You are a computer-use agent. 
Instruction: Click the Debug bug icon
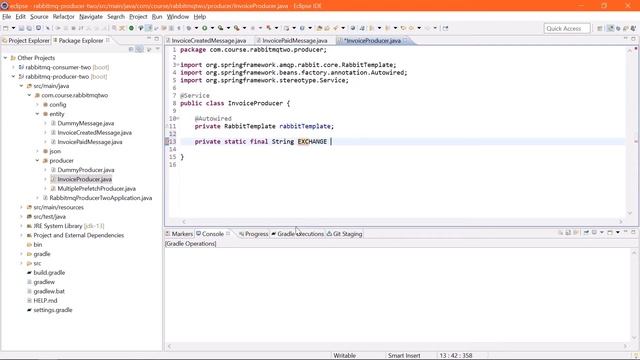[x=189, y=28]
